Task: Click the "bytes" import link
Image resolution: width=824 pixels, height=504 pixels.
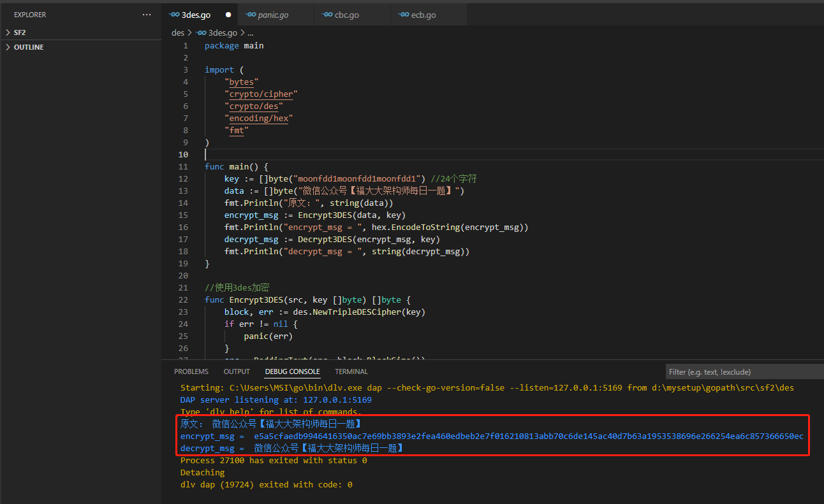Action: click(242, 82)
